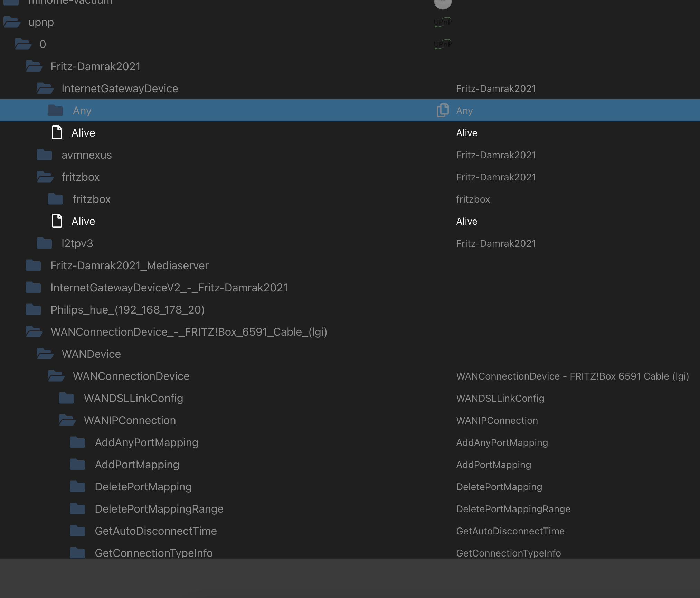Select the Philips_hue_(192_168_178_20) label
The width and height of the screenshot is (700, 598).
pos(127,310)
